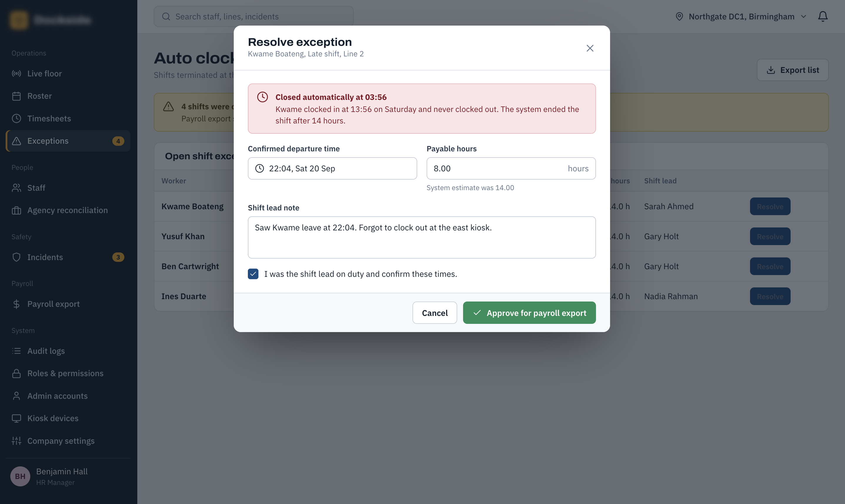
Task: Close the Resolve exception modal
Action: tap(590, 48)
